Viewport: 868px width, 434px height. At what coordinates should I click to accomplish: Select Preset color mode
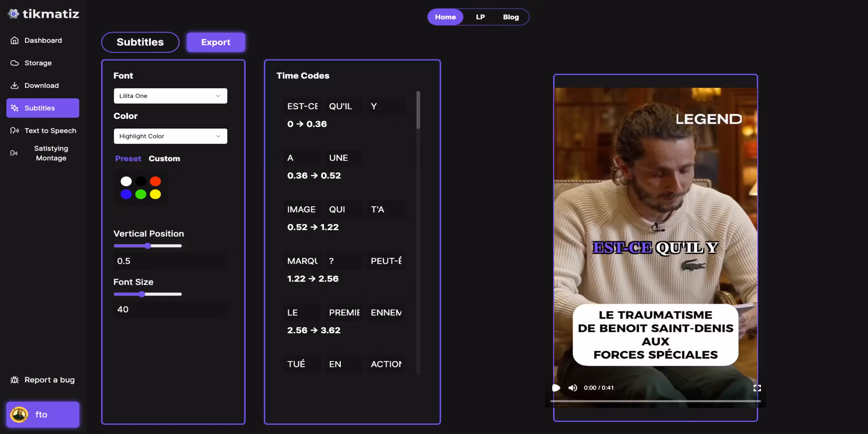tap(128, 158)
